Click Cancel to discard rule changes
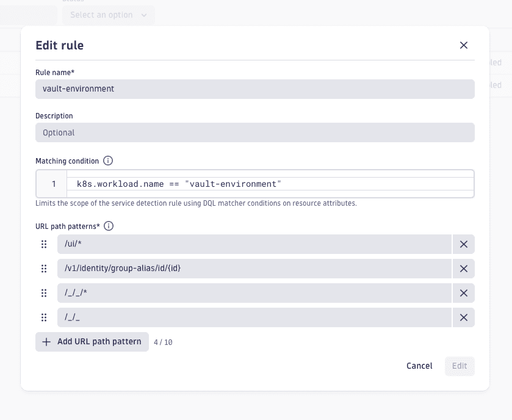 (x=419, y=366)
